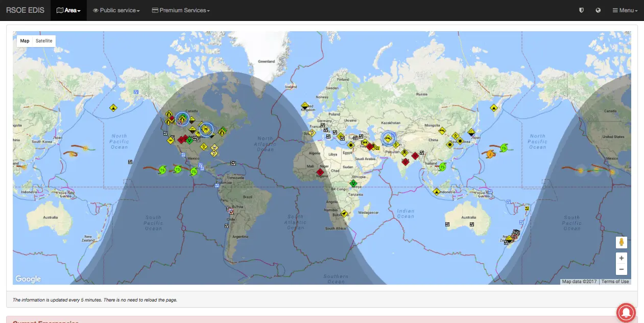Open the map Terms of Use link
Viewport: 644px width, 323px height.
click(x=615, y=282)
